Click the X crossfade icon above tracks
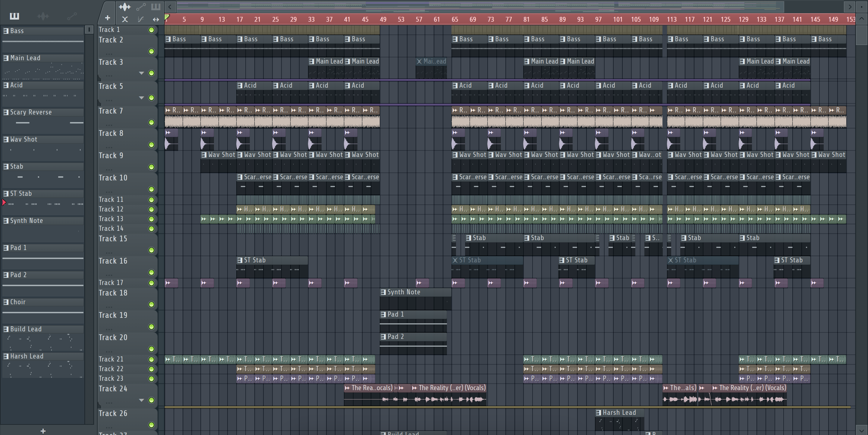 [x=125, y=19]
